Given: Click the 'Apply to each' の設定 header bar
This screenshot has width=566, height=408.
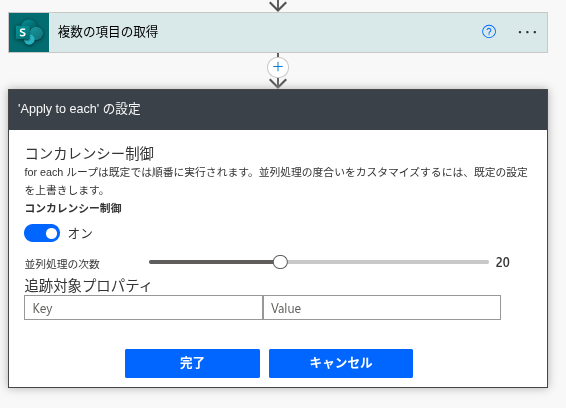Looking at the screenshot, I should click(x=278, y=109).
